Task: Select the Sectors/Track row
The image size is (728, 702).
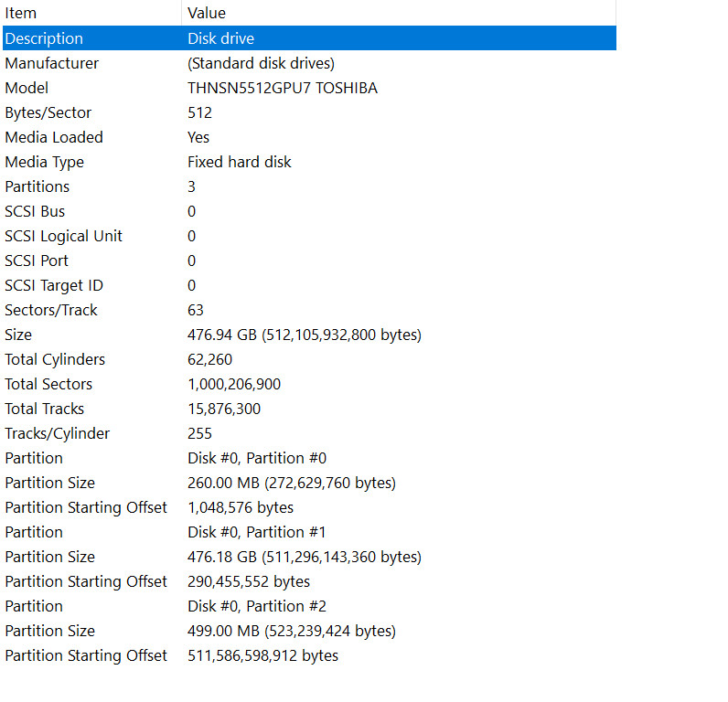Action: pyautogui.click(x=309, y=310)
